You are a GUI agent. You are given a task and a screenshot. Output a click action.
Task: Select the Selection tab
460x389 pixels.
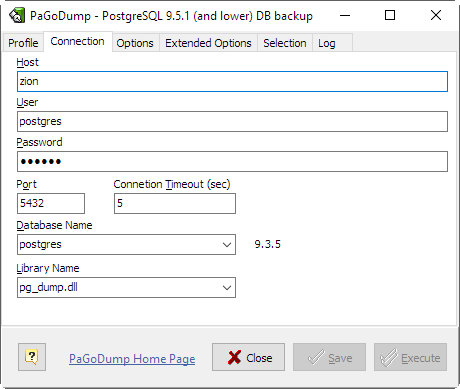285,43
